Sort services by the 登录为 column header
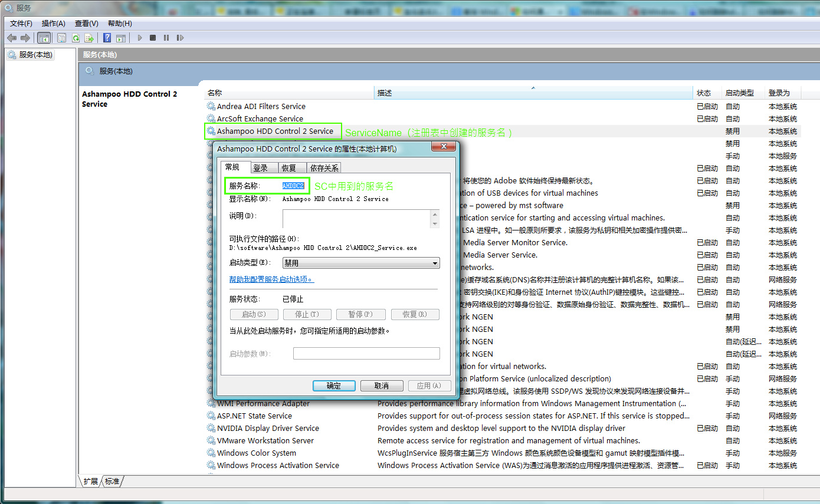The image size is (820, 504). pos(783,93)
